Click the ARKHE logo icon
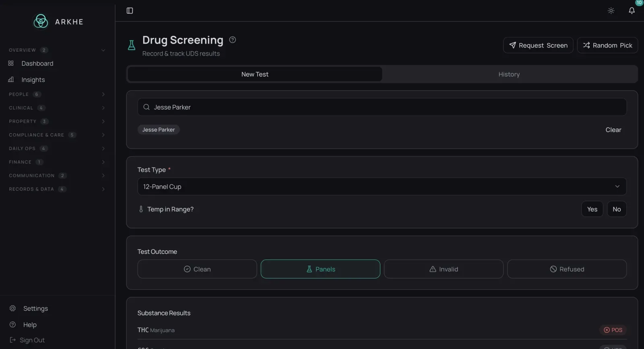The width and height of the screenshot is (644, 349). [x=41, y=21]
